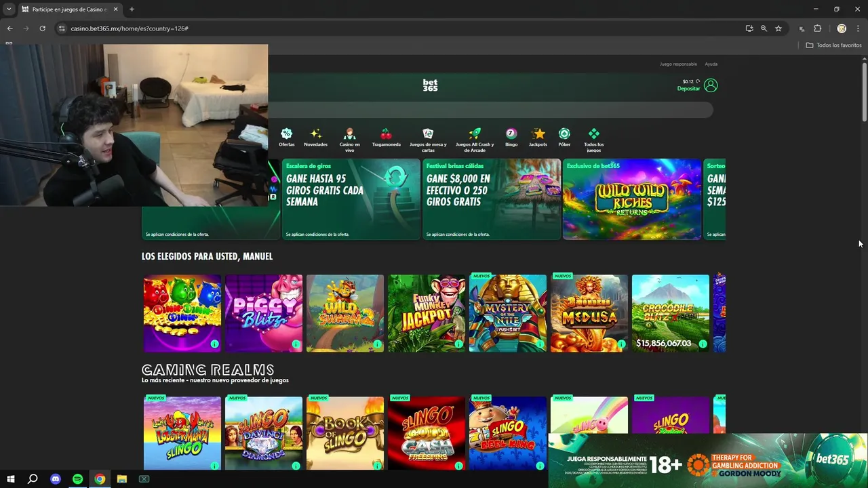Click the zoom magnifier in address bar
This screenshot has width=868, height=488.
(x=764, y=28)
